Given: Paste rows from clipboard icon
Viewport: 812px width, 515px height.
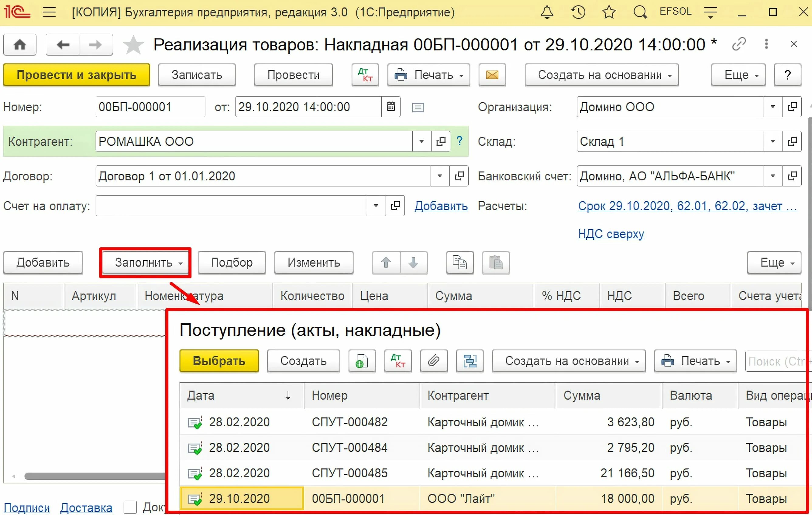Looking at the screenshot, I should click(x=496, y=263).
